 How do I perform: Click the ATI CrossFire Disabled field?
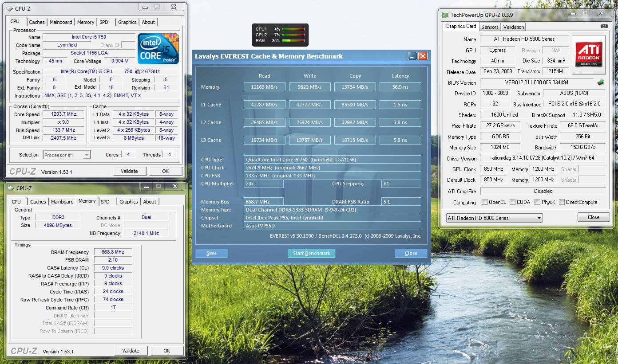543,191
